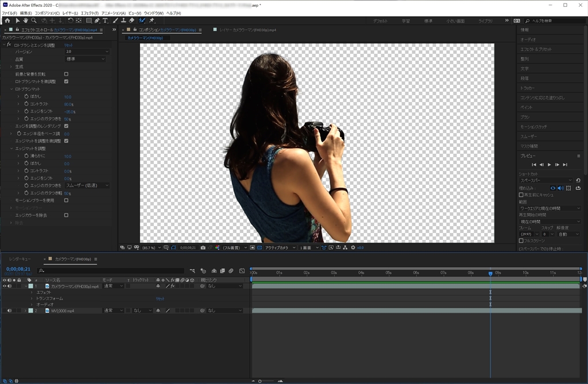Select the Zoom magnifier tool

coord(34,21)
